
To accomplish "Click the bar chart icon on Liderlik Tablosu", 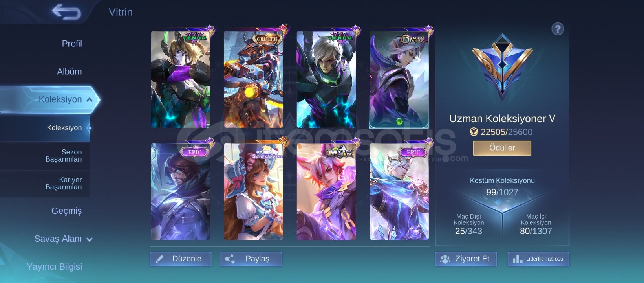I will (x=517, y=259).
